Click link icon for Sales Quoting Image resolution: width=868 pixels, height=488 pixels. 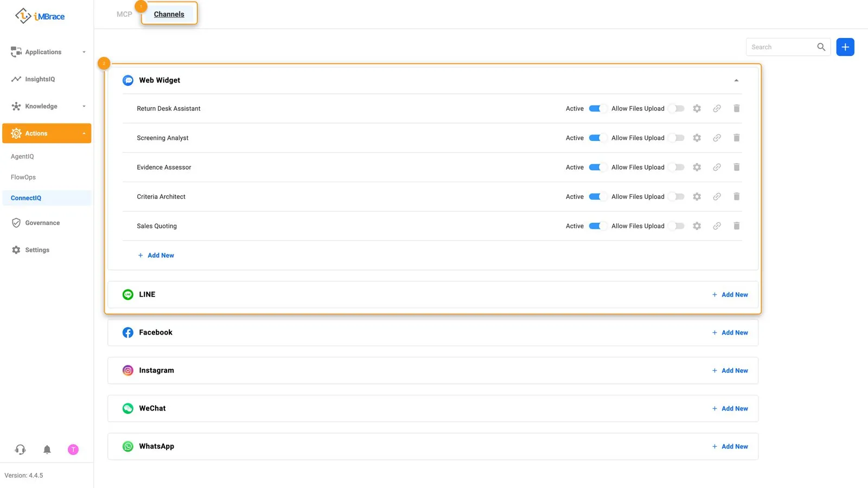pos(717,226)
